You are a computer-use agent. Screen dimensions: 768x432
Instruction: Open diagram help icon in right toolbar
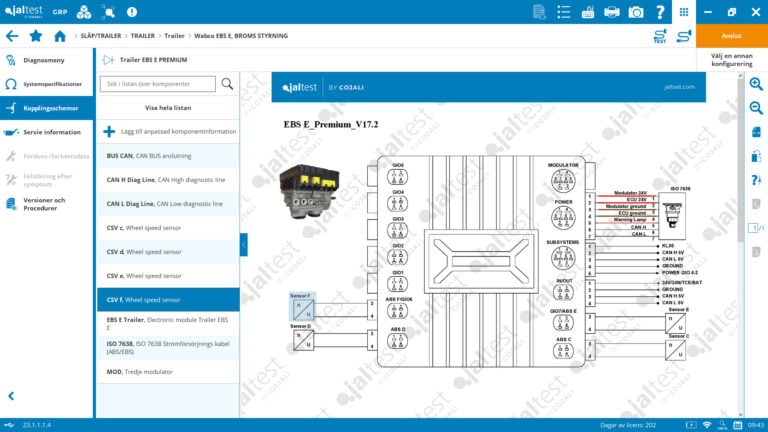pyautogui.click(x=756, y=180)
